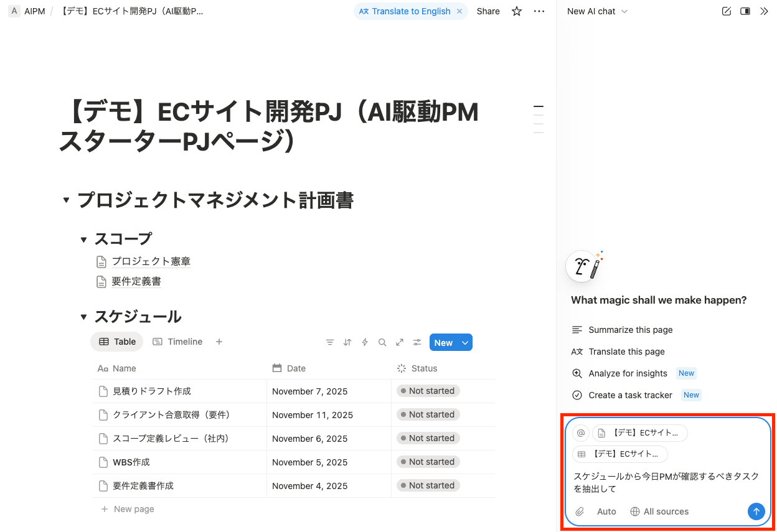Viewport: 777px width, 532px height.
Task: Open the page options three-dot menu
Action: pos(539,11)
